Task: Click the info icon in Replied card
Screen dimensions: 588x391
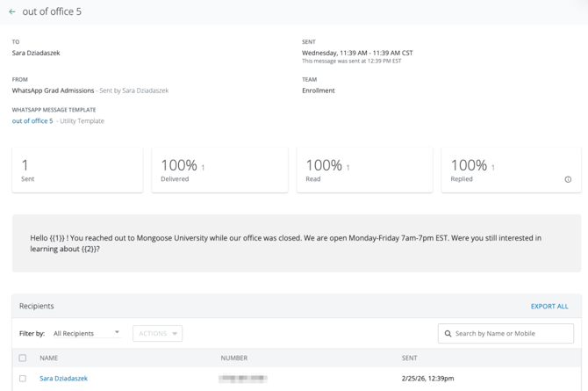Action: (568, 179)
